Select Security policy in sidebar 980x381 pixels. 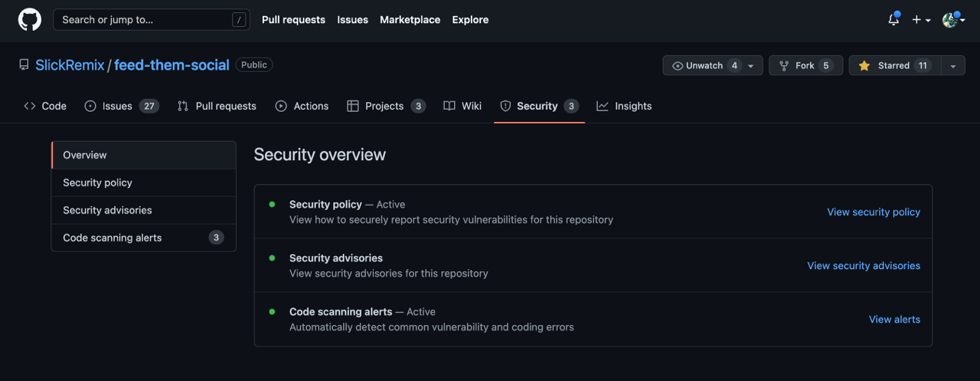point(144,182)
